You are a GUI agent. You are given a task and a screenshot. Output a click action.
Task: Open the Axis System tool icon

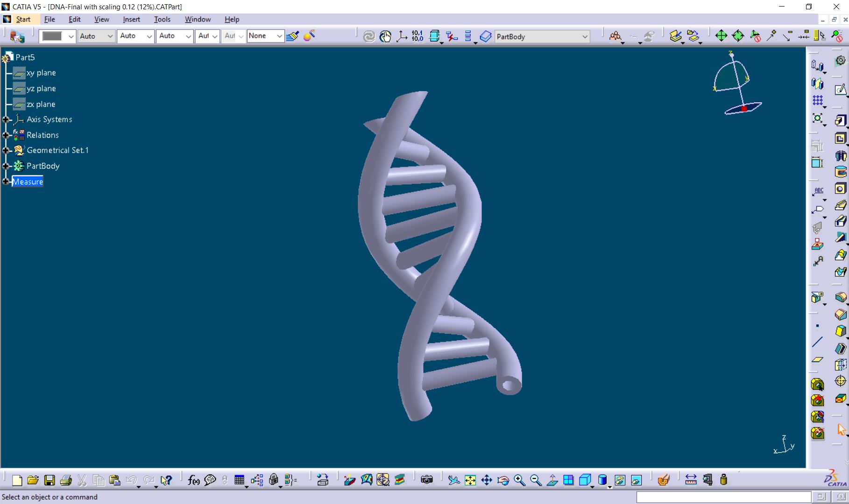click(402, 36)
